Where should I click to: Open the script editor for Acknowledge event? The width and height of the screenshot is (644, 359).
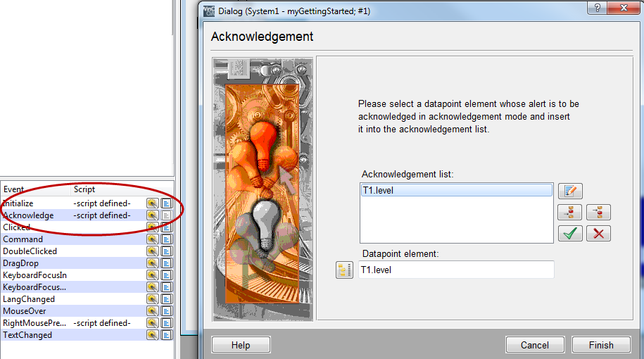[166, 215]
